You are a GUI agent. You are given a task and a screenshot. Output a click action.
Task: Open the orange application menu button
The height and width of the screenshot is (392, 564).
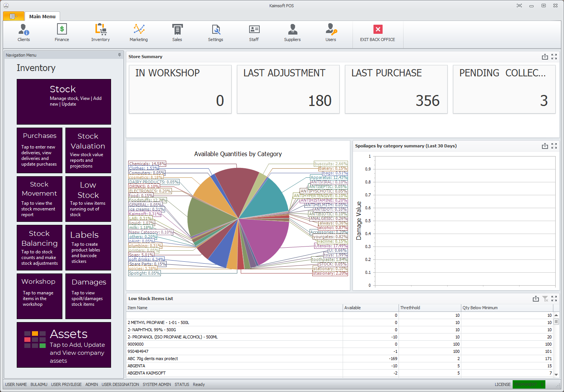(13, 16)
